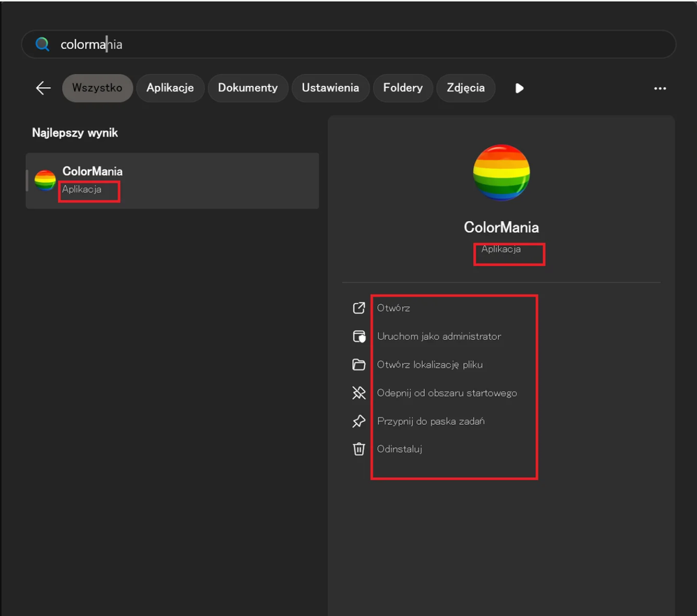Click the admin shield icon
Screen dimensions: 697x616
(359, 336)
